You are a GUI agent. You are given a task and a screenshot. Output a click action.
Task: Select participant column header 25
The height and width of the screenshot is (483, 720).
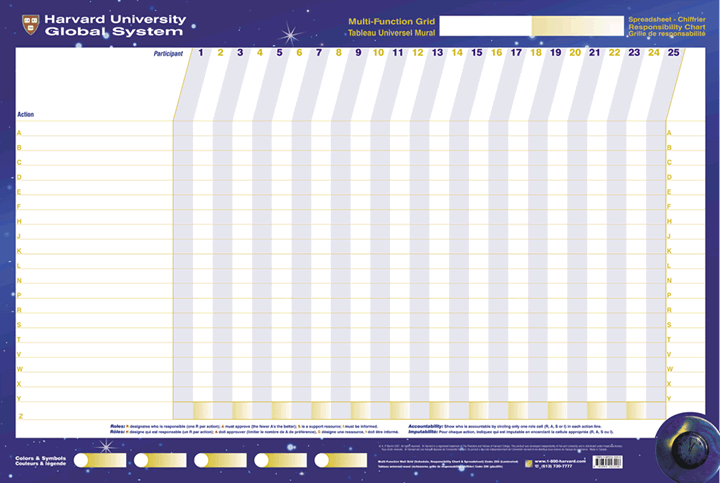tap(673, 52)
